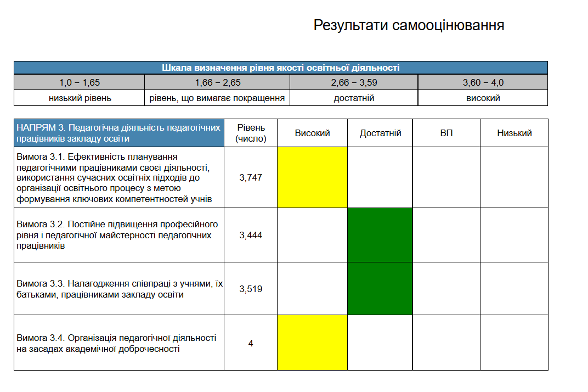Select the 'низький рівень' cell
This screenshot has height=392, width=588.
coord(80,98)
